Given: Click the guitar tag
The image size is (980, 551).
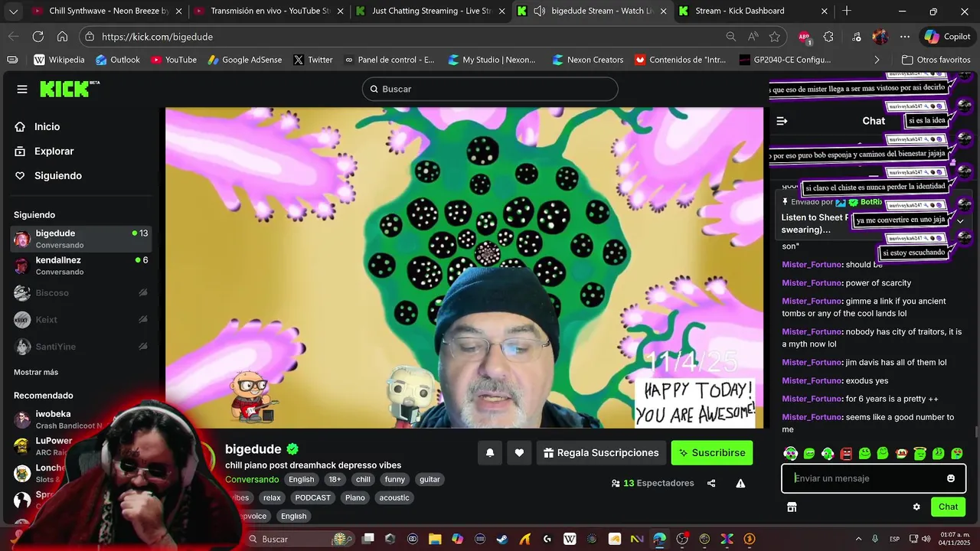Looking at the screenshot, I should tap(430, 479).
